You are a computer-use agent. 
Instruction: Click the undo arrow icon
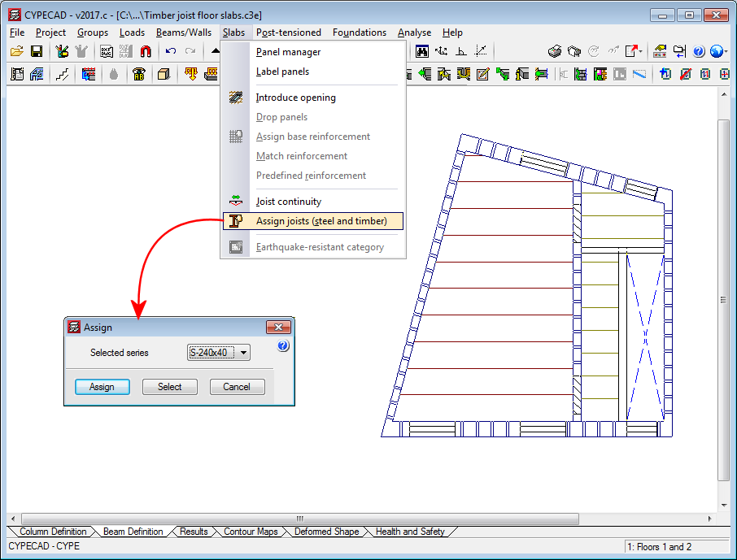click(x=170, y=51)
